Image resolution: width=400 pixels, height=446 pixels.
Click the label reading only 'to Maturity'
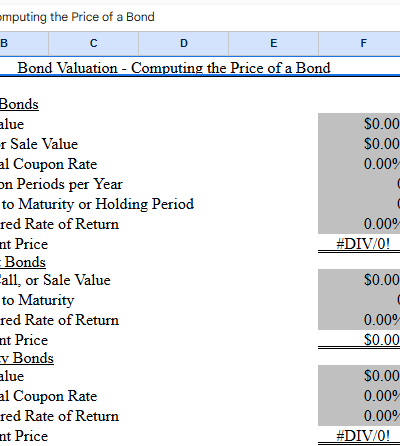click(x=37, y=300)
